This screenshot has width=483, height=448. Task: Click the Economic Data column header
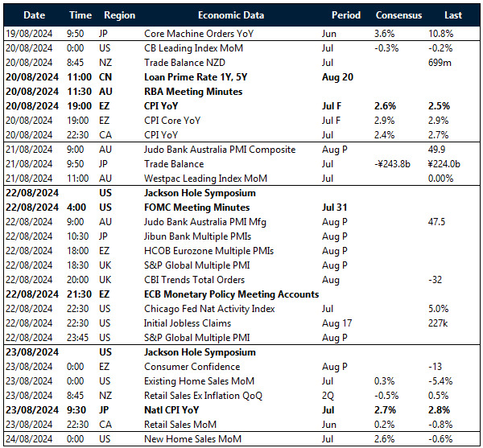(x=231, y=15)
